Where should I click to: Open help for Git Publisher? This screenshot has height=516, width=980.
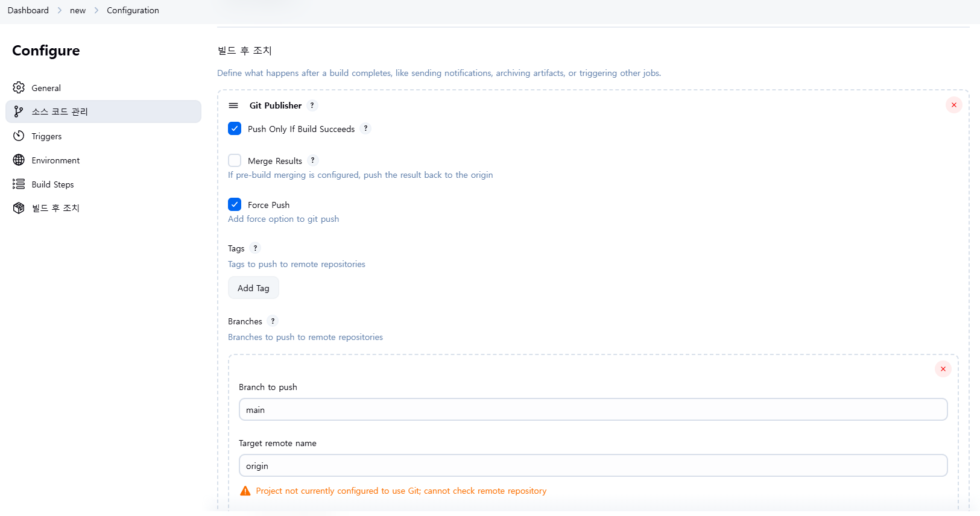tap(312, 105)
